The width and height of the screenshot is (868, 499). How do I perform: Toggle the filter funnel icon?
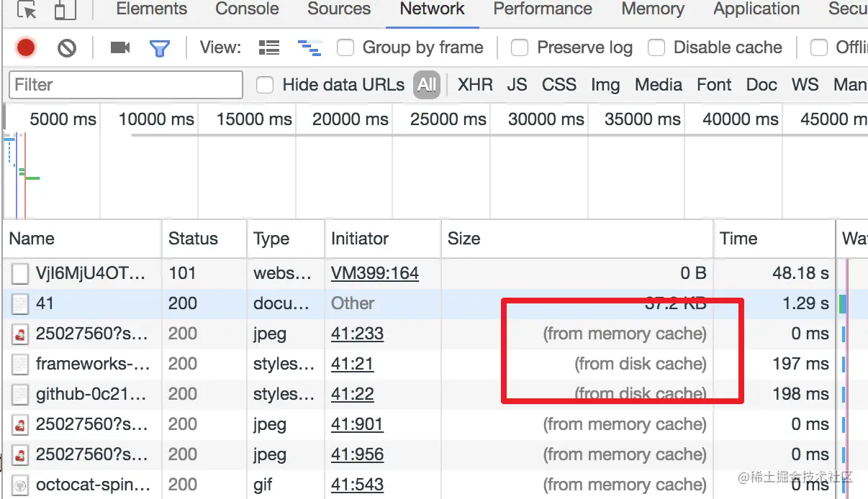point(159,48)
